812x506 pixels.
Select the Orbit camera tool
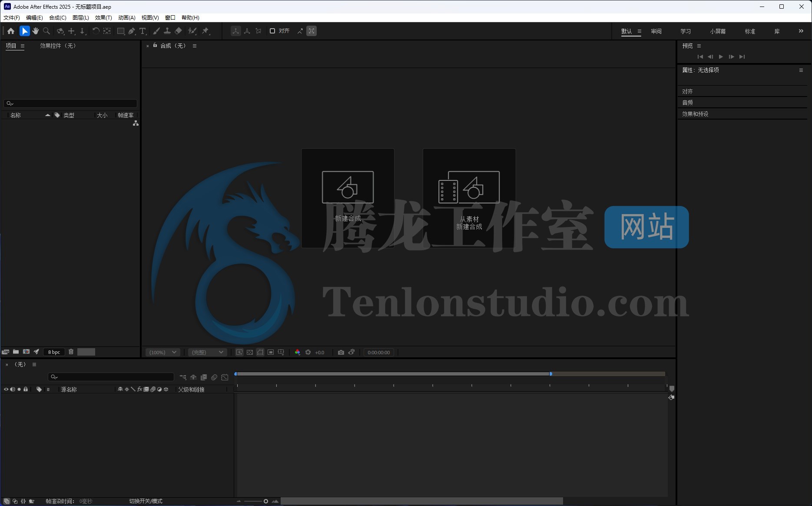(60, 31)
